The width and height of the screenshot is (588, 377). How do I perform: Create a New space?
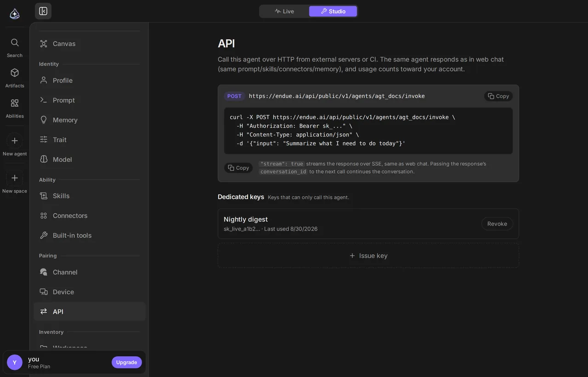click(x=15, y=182)
